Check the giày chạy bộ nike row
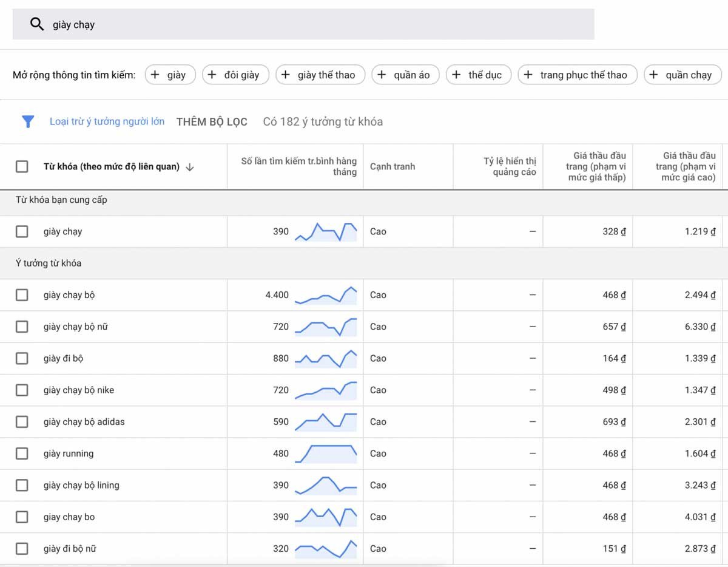This screenshot has width=728, height=567. point(22,390)
